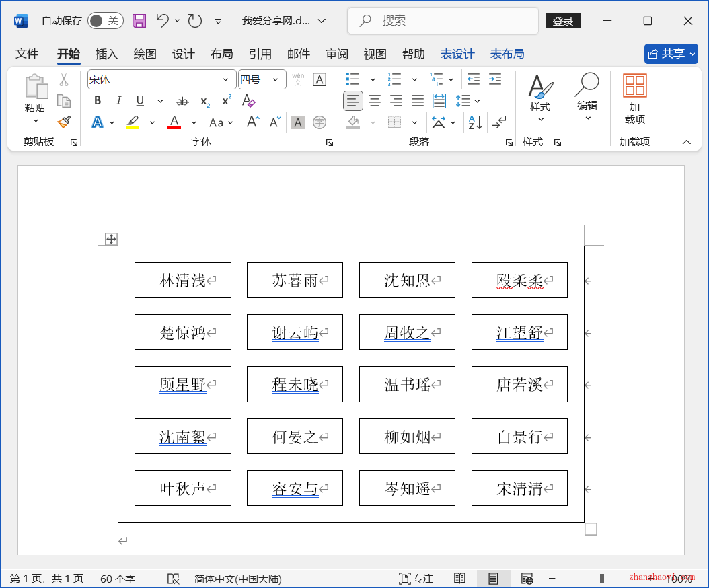Open the font size dropdown (四号)
The height and width of the screenshot is (588, 709).
click(x=275, y=79)
